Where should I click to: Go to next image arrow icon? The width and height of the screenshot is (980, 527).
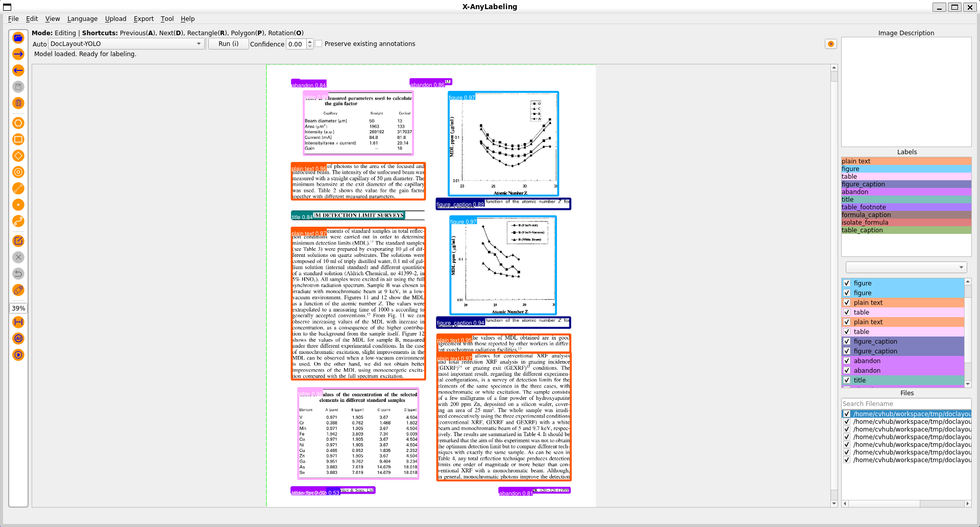click(18, 54)
